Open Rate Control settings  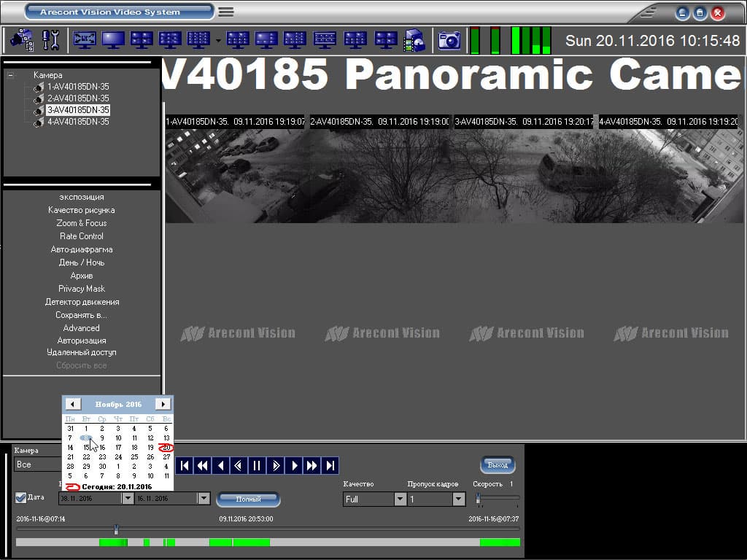(82, 236)
